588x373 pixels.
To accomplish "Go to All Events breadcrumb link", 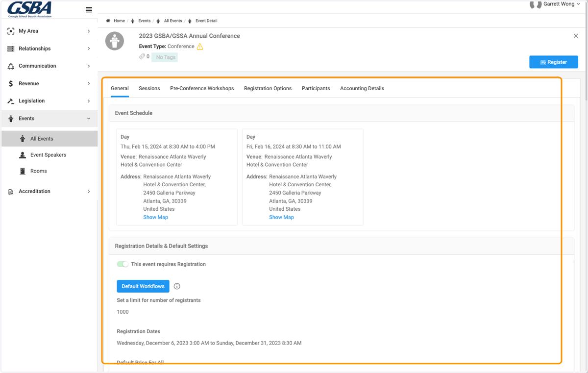I will point(173,21).
